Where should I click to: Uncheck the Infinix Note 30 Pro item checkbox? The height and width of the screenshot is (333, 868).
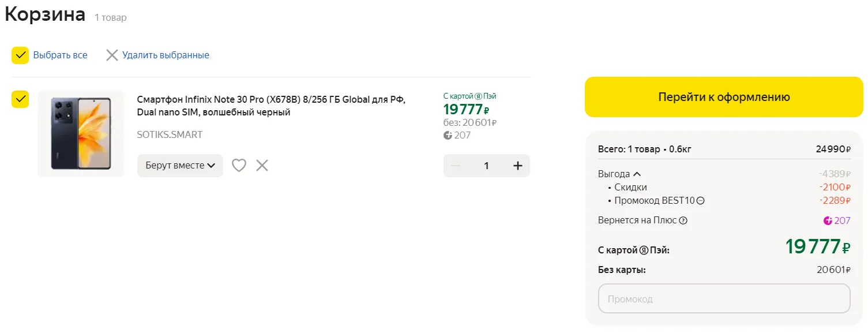(x=20, y=99)
